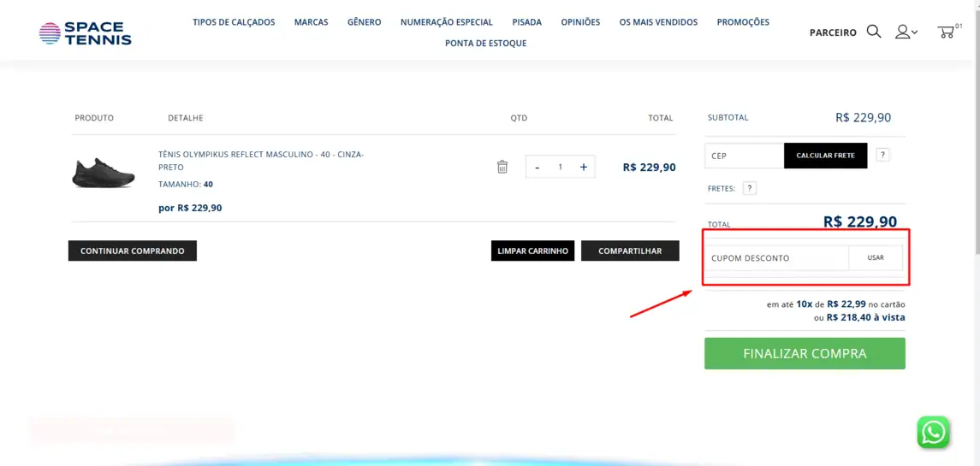Open the WhatsApp chat icon

pyautogui.click(x=933, y=433)
